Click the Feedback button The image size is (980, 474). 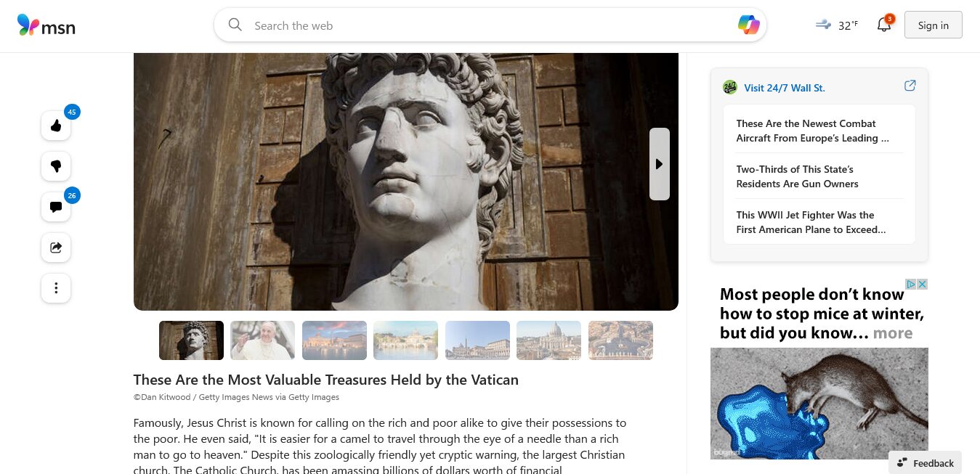point(925,463)
